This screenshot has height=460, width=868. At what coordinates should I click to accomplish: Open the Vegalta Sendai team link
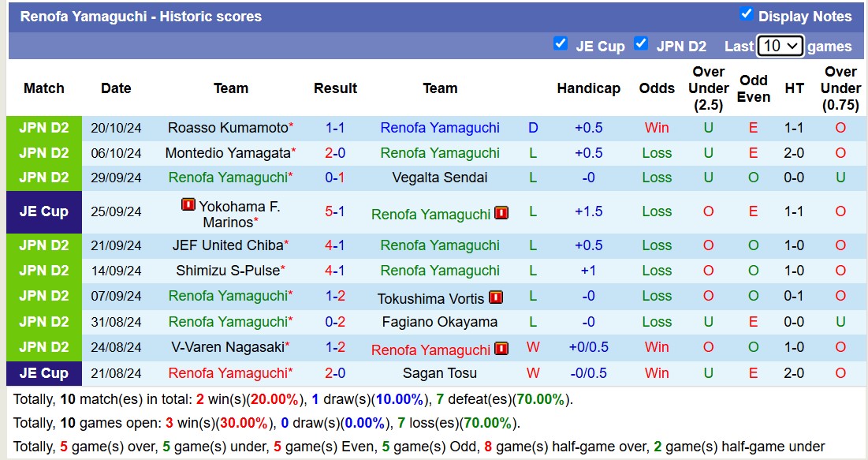pyautogui.click(x=440, y=178)
